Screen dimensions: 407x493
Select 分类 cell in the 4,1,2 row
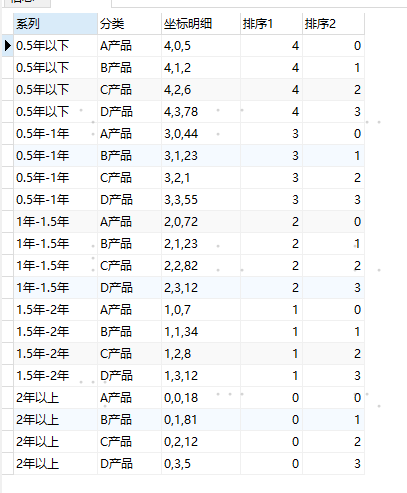coord(129,68)
